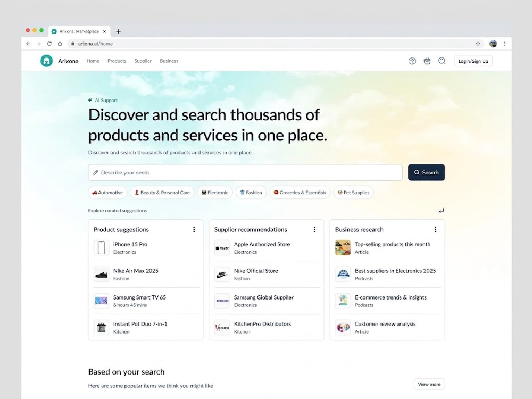Click the Arixona logo icon
Screen dimensions: 532x399
pos(46,61)
